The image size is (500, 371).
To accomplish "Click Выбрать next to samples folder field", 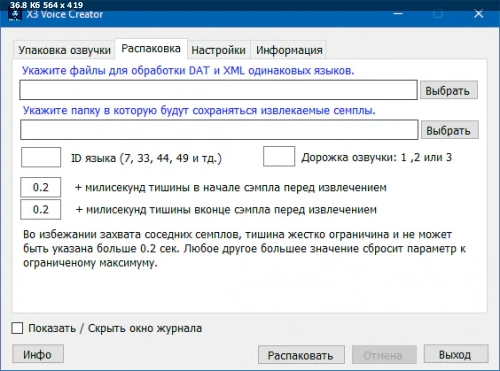I will pyautogui.click(x=450, y=130).
